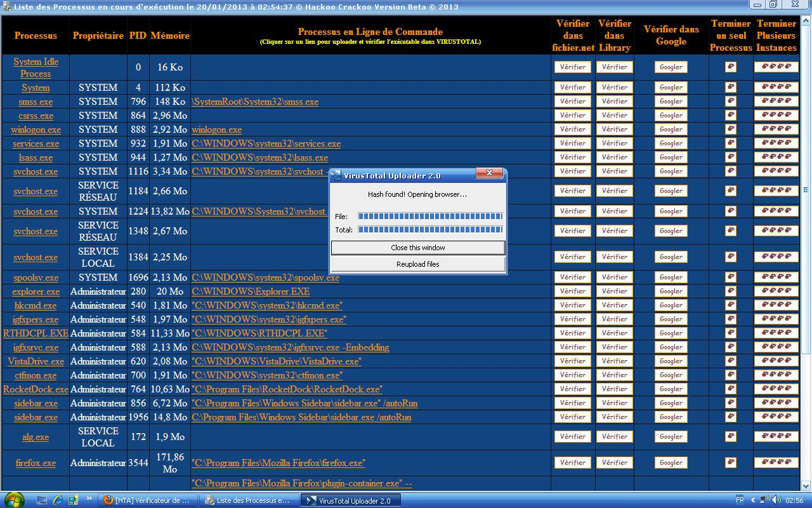Click scroll down arrow of vertical scrollbar
Viewport: 812px width, 508px height.
pyautogui.click(x=806, y=485)
